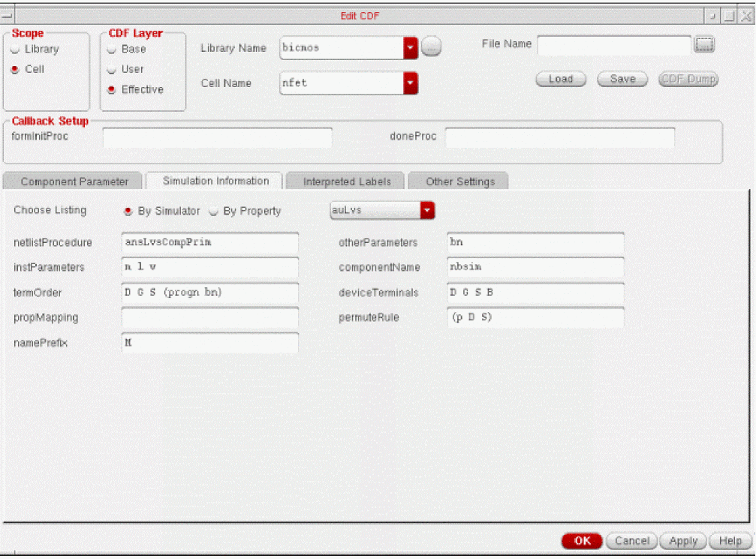Focus the File Name input field
The height and width of the screenshot is (559, 756).
click(x=614, y=45)
